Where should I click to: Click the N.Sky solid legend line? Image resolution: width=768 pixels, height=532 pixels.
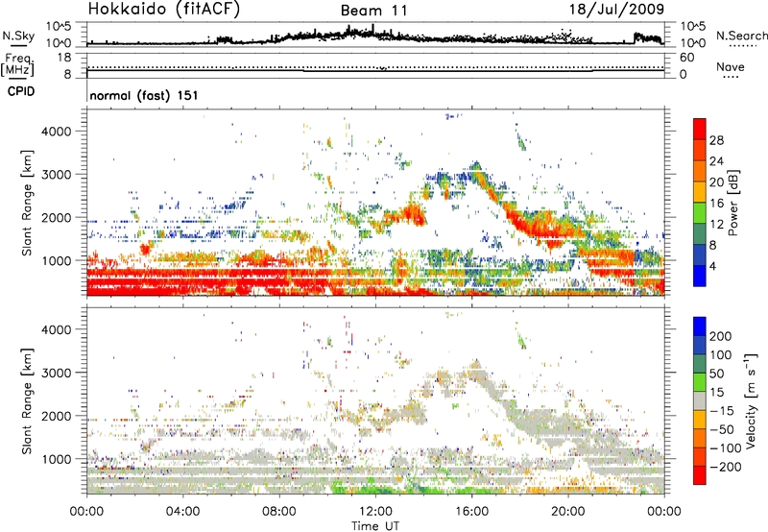point(18,45)
